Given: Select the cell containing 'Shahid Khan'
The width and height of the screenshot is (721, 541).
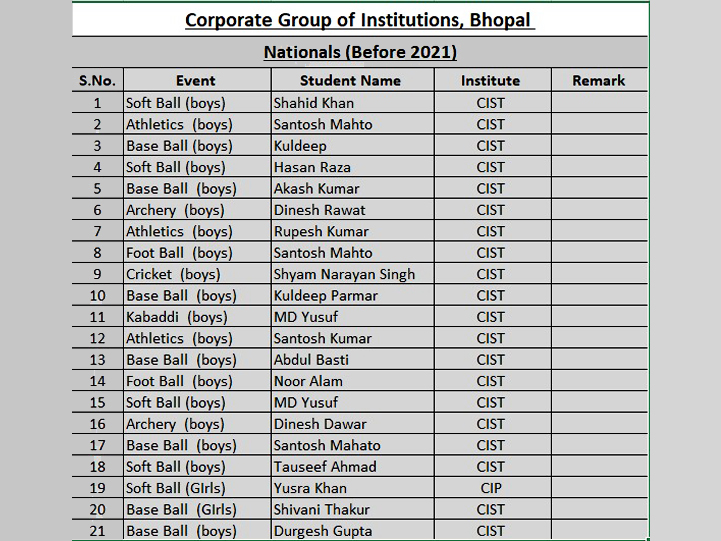Looking at the screenshot, I should pyautogui.click(x=353, y=103).
